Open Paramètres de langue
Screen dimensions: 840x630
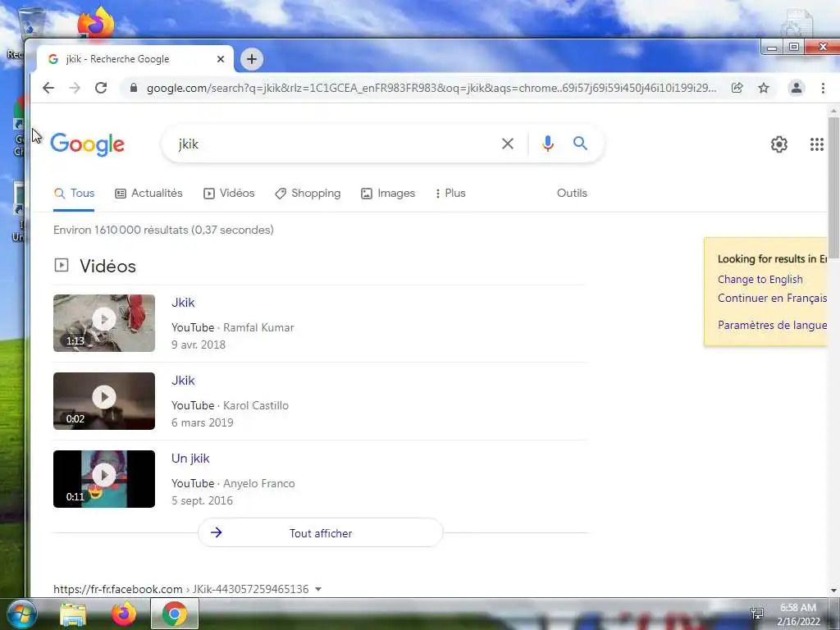pos(772,325)
